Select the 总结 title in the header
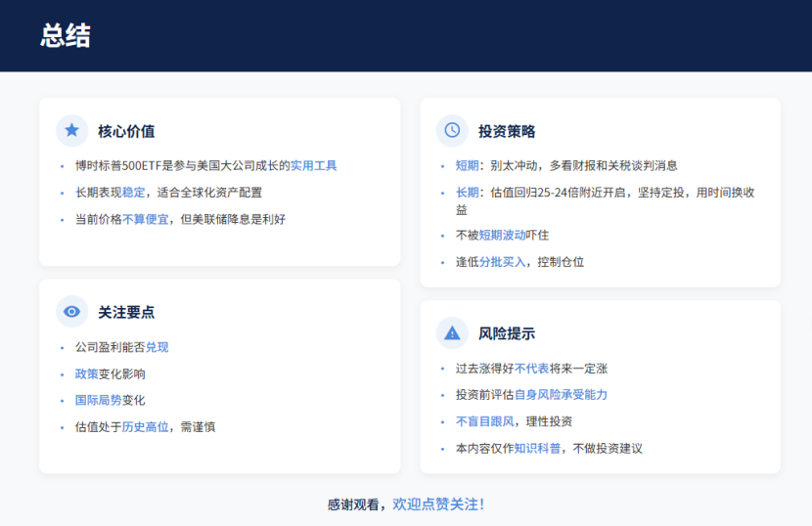The image size is (812, 526). click(66, 36)
